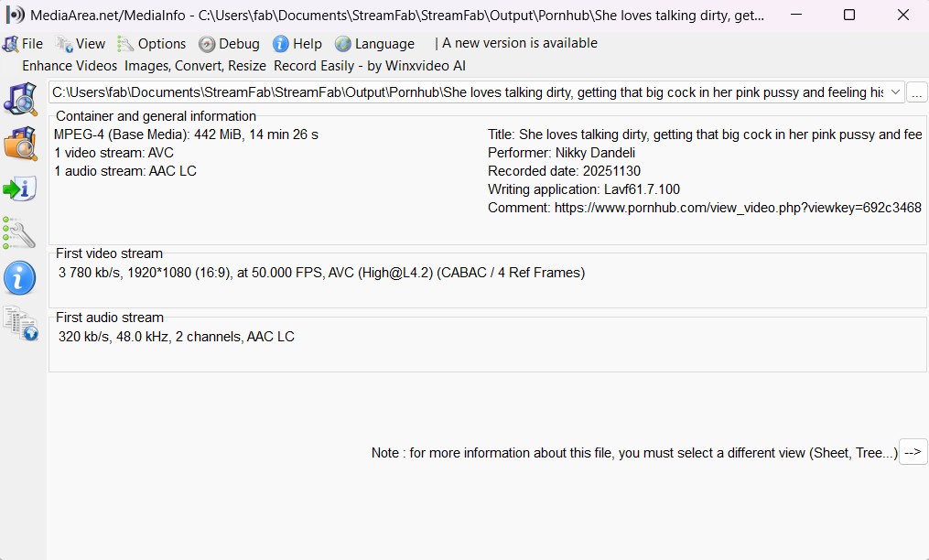Open Preferences using the wrench icon
Screen dimensions: 929x560
coord(19,233)
